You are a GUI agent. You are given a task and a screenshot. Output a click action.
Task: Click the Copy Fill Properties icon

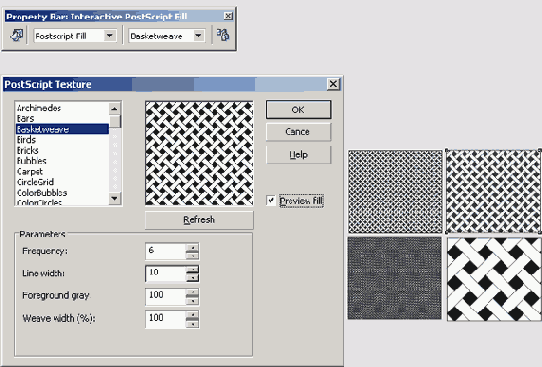(x=223, y=35)
